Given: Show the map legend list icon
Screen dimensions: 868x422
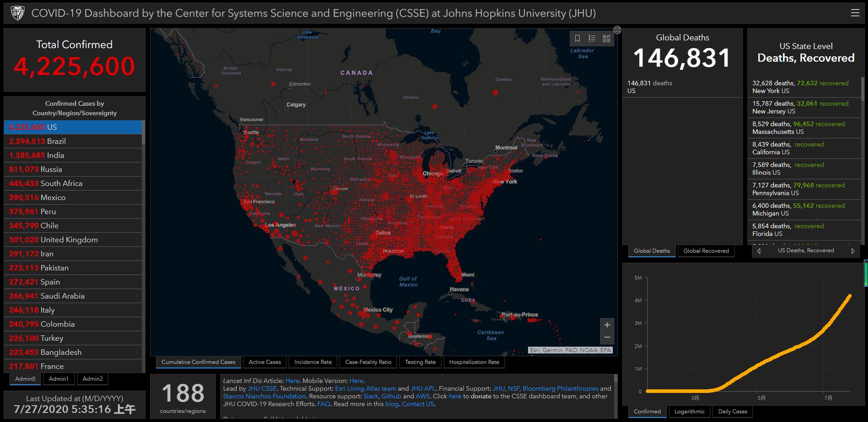Looking at the screenshot, I should (x=592, y=39).
